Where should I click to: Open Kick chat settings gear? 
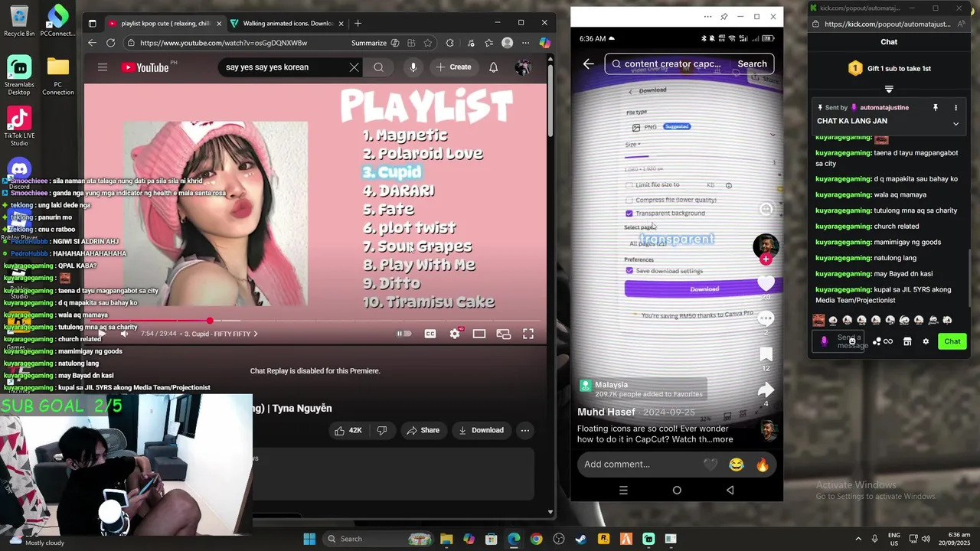[926, 341]
